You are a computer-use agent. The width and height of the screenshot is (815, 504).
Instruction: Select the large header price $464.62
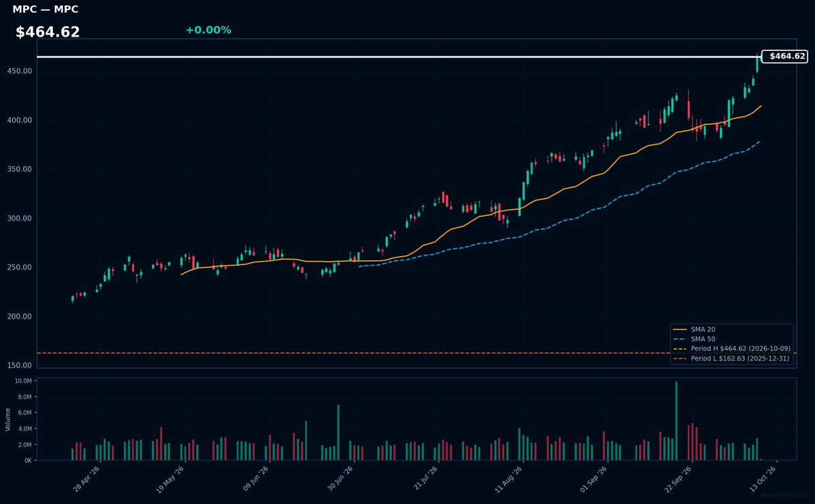tap(48, 32)
